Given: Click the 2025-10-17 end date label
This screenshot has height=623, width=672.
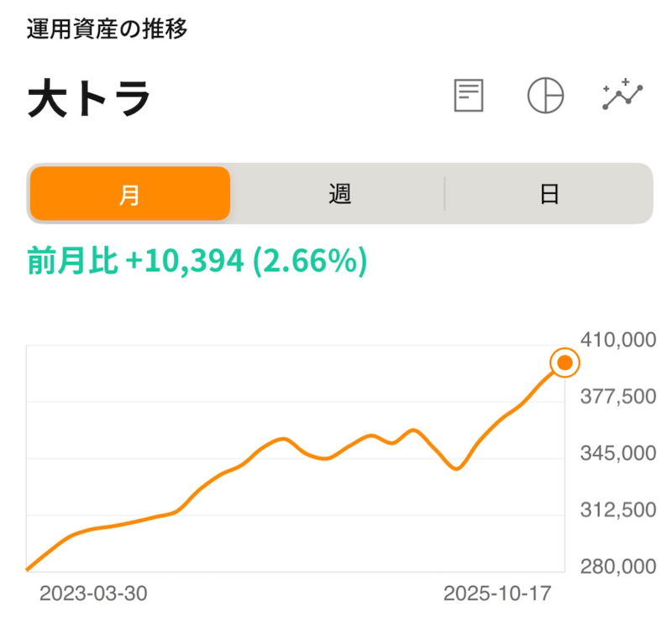Looking at the screenshot, I should [496, 594].
